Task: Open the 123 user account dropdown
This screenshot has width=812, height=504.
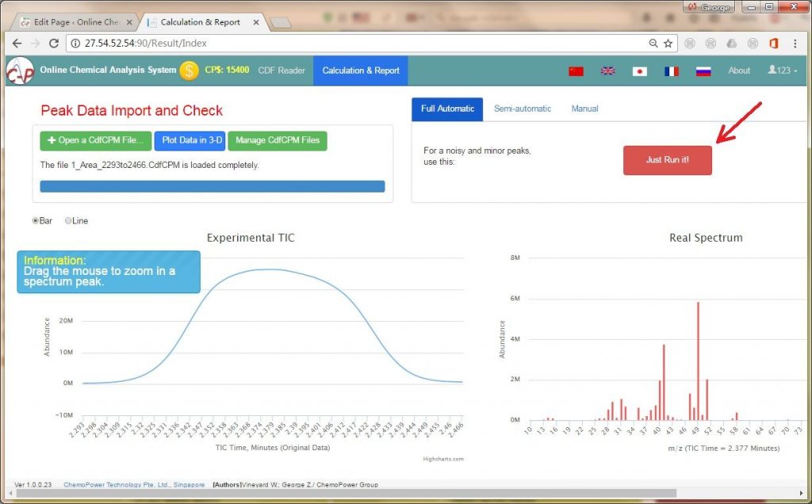Action: (x=782, y=71)
